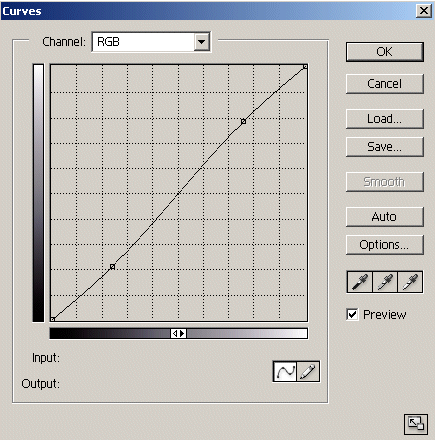
Task: Open the Load... curve dialog
Action: (385, 119)
